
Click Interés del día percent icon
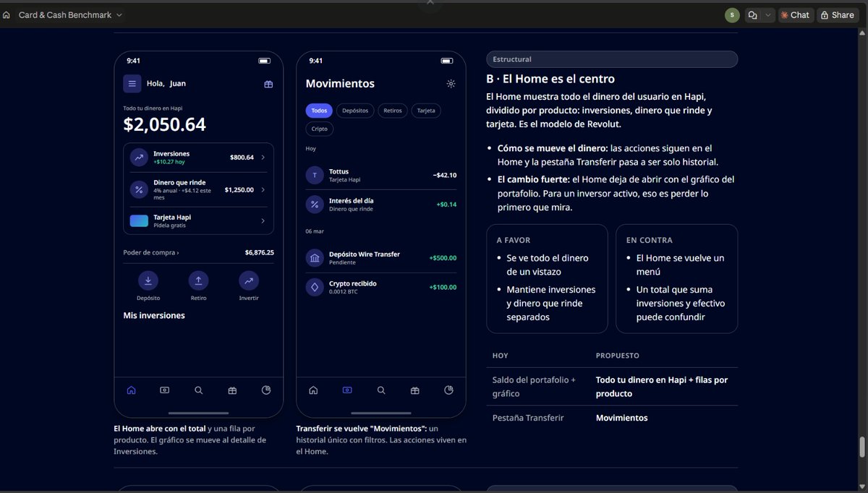(315, 205)
